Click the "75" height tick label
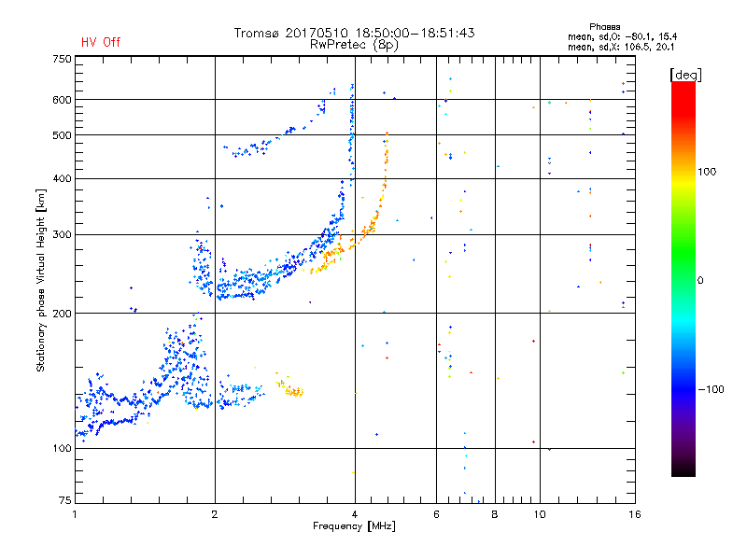Viewport: 747px width, 560px height. (65, 500)
